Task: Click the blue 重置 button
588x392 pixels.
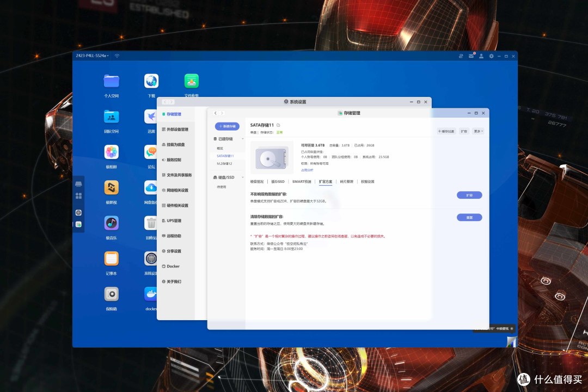Action: pyautogui.click(x=469, y=218)
